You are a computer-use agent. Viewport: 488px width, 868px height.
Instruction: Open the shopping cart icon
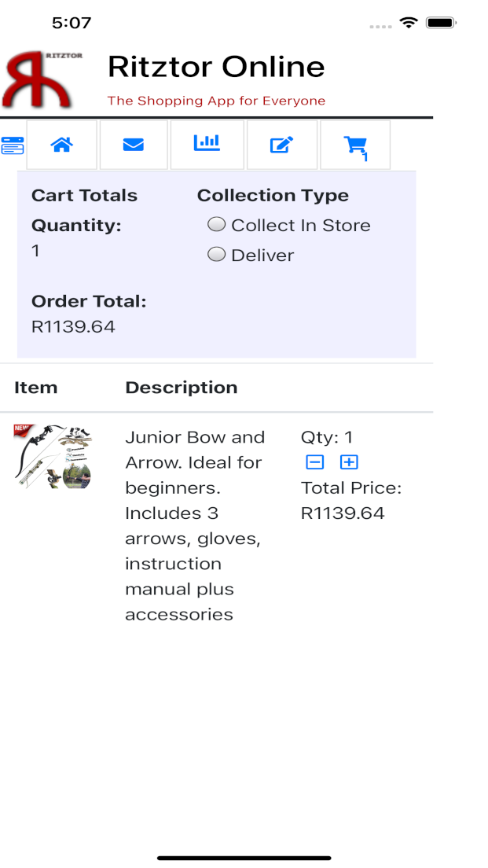coord(355,145)
